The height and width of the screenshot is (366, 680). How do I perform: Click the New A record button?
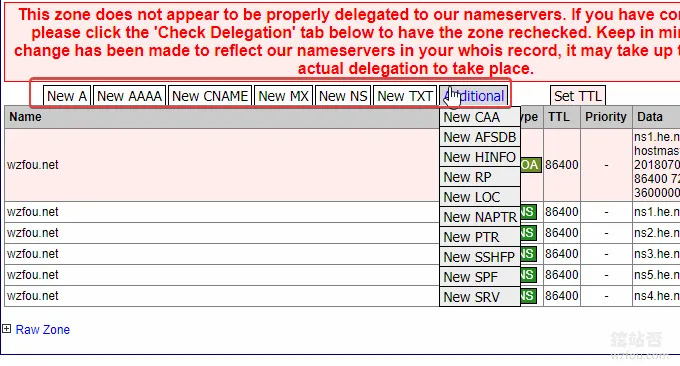67,96
